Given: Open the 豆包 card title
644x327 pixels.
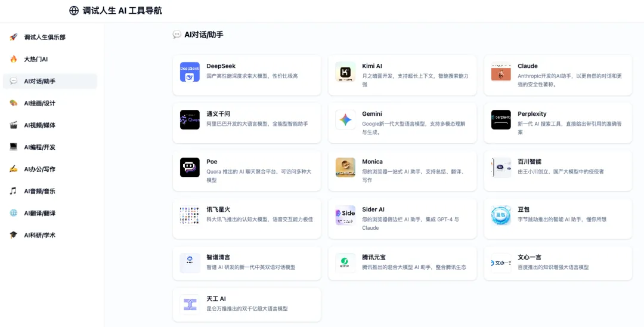Looking at the screenshot, I should 524,209.
